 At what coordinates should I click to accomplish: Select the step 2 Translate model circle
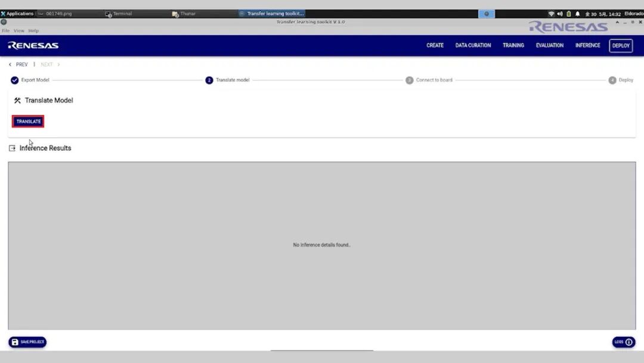[209, 80]
